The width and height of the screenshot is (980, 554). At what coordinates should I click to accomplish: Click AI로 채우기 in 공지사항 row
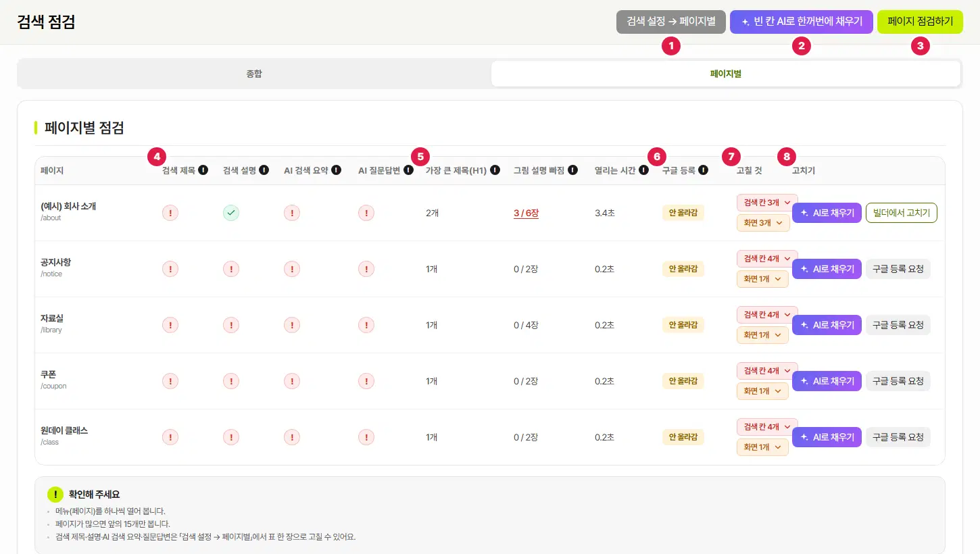827,269
